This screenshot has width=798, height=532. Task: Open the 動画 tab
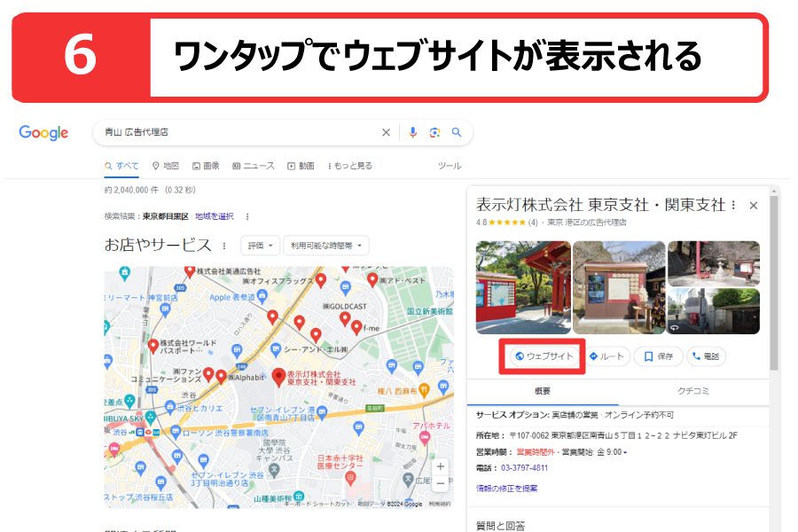coord(301,166)
